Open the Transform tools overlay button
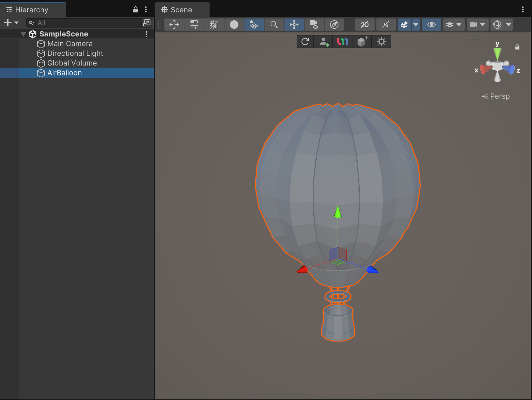 pyautogui.click(x=174, y=25)
